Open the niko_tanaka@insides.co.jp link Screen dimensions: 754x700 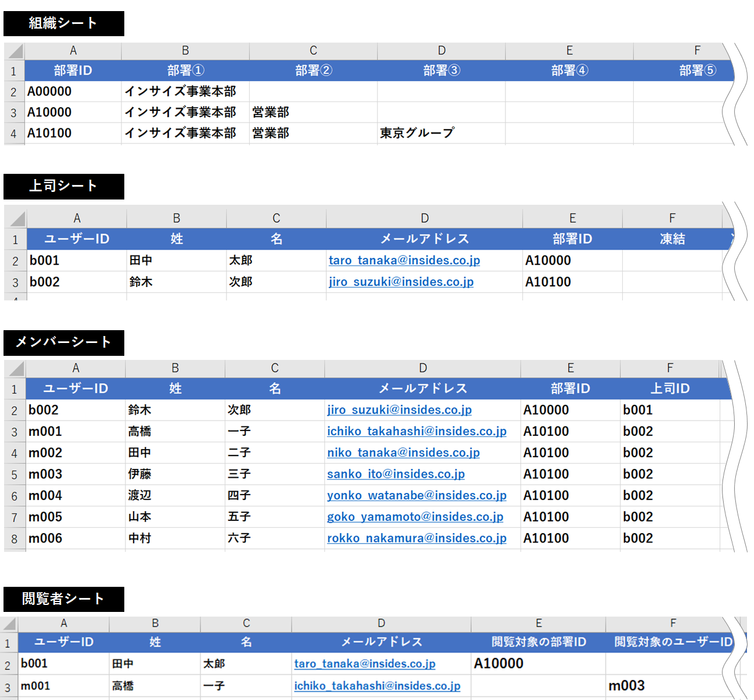(x=403, y=453)
